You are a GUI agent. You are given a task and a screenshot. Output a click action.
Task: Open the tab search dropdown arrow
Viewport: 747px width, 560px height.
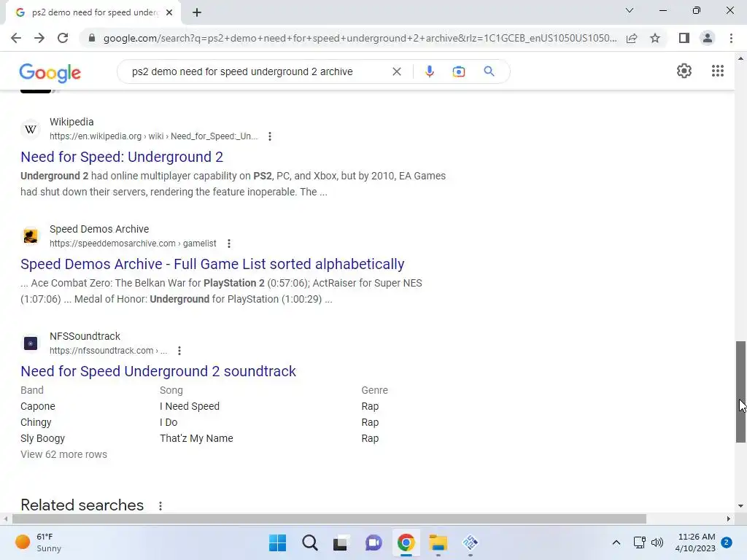630,10
